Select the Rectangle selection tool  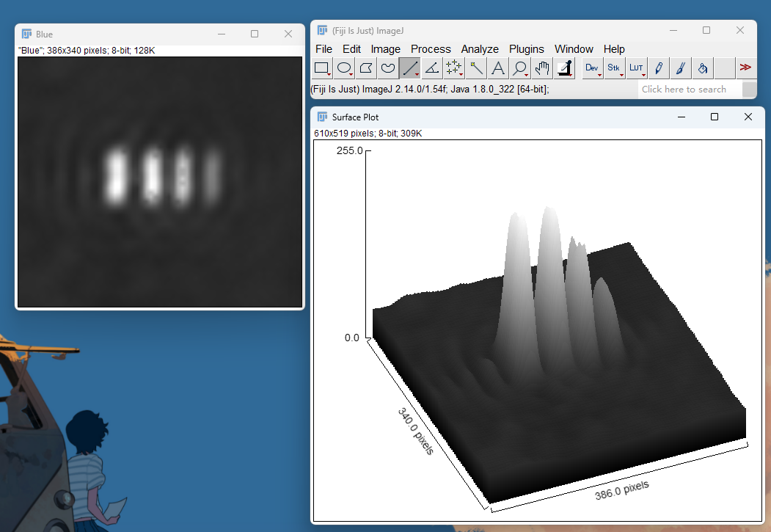point(321,68)
